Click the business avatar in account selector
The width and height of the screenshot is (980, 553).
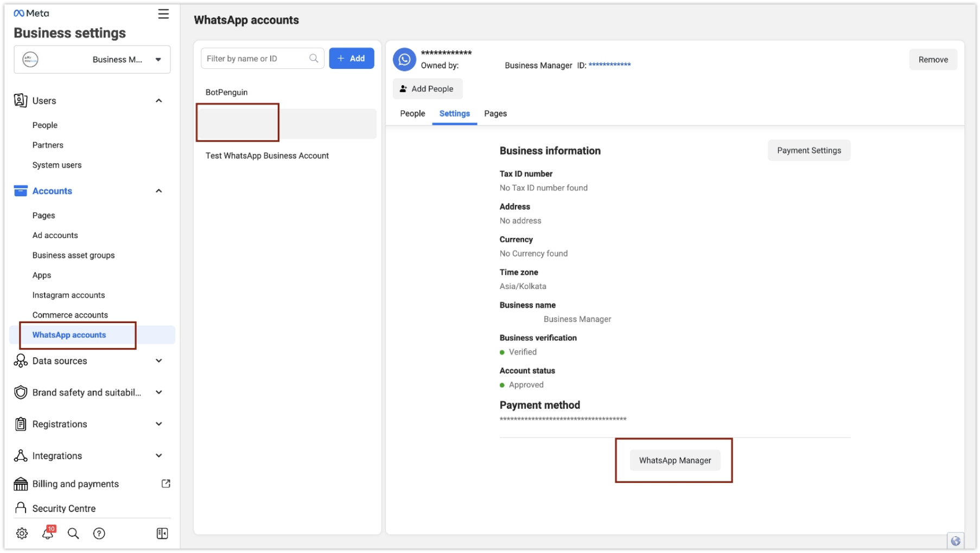(x=30, y=60)
